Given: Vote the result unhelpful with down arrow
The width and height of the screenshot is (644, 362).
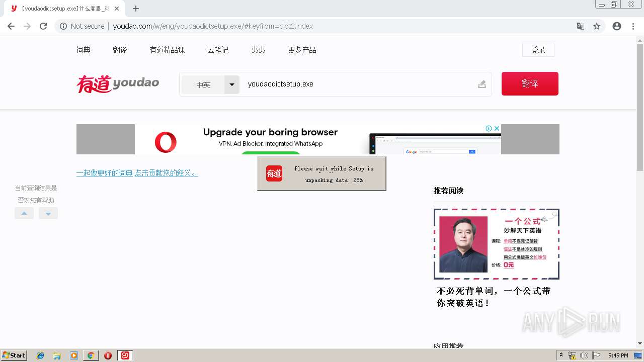Looking at the screenshot, I should click(x=48, y=213).
